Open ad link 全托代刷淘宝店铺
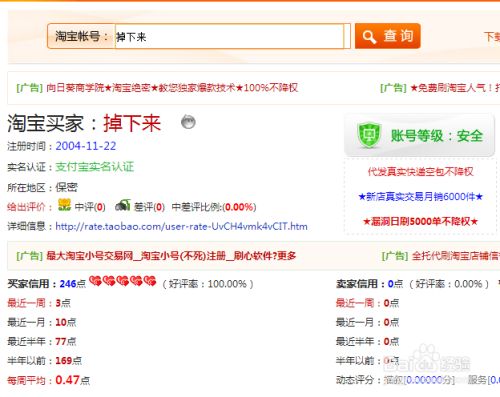The height and width of the screenshot is (397, 500). tap(456, 256)
